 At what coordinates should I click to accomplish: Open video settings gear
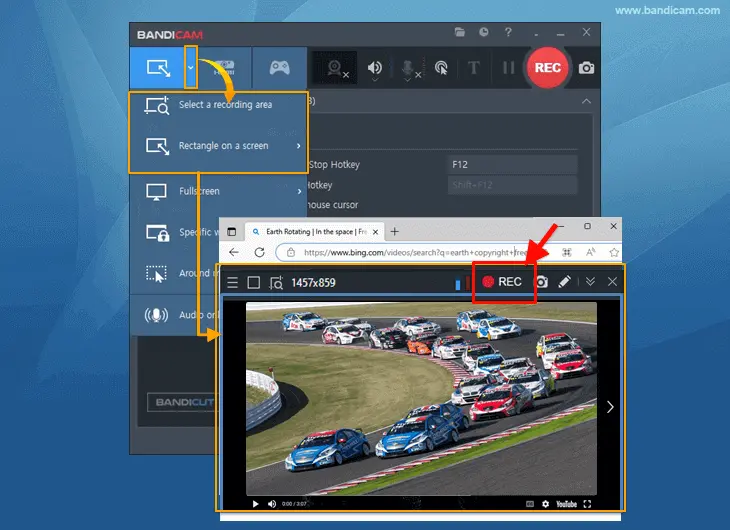545,504
